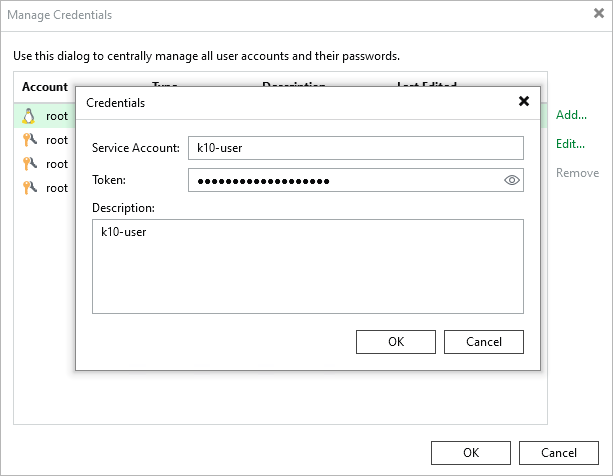Close the inner Credentials dialog
Image resolution: width=613 pixels, height=476 pixels.
(x=523, y=101)
